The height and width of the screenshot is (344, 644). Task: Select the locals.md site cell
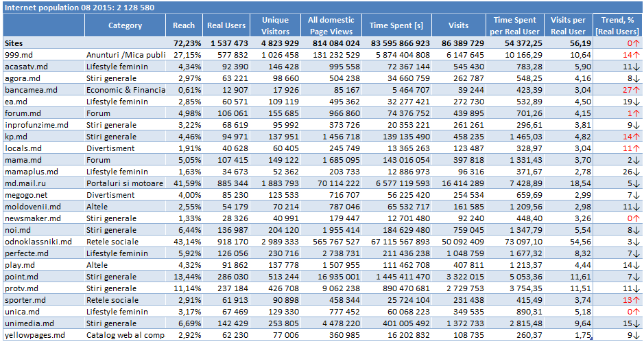tap(43, 148)
